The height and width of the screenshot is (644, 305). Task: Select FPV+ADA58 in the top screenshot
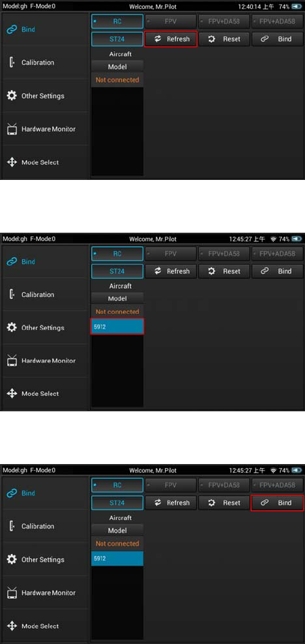pyautogui.click(x=277, y=22)
